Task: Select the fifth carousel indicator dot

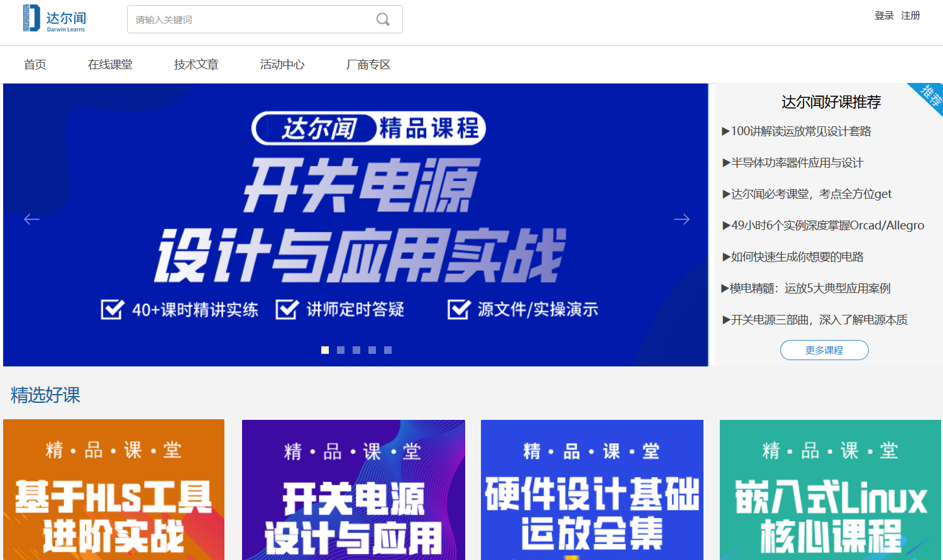Action: tap(388, 350)
